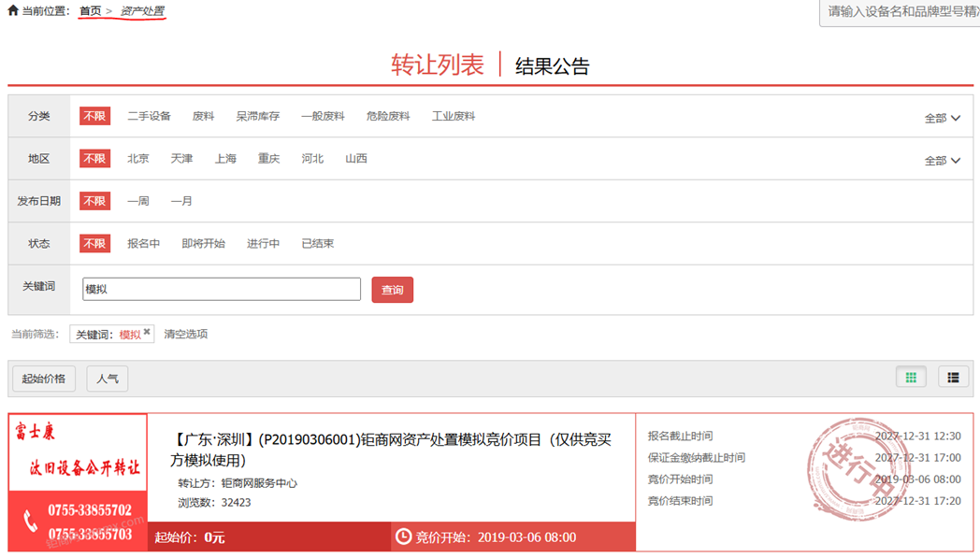Screen dimensions: 980x558
Task: Filter status by 进行中
Action: (263, 244)
